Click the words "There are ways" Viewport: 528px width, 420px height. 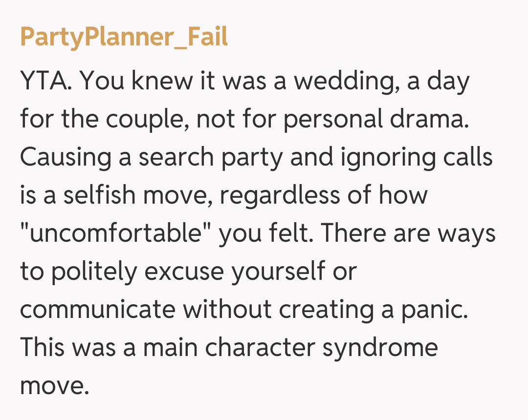click(408, 234)
